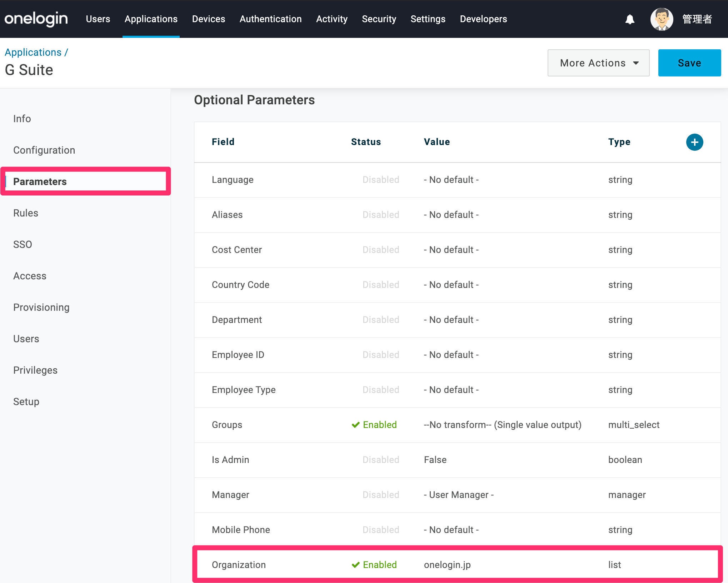Open the Country Code parameter row
The image size is (728, 583).
(457, 285)
